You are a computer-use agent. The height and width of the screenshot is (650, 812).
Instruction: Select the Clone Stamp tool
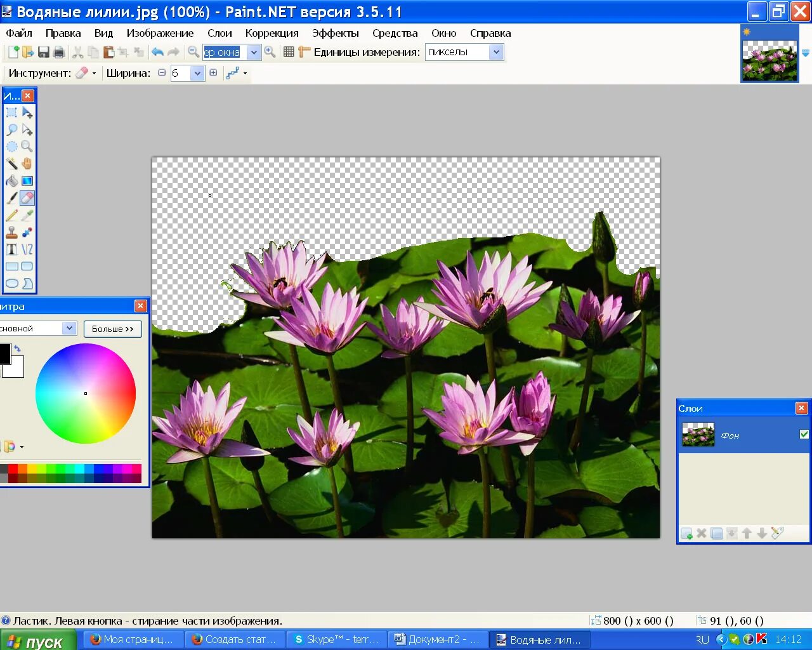tap(11, 232)
